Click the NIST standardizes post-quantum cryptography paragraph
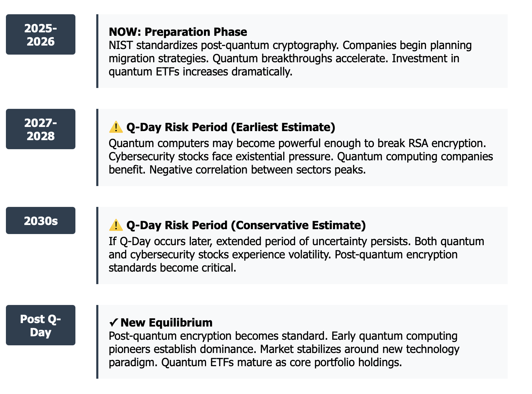This screenshot has height=394, width=532. 290,58
